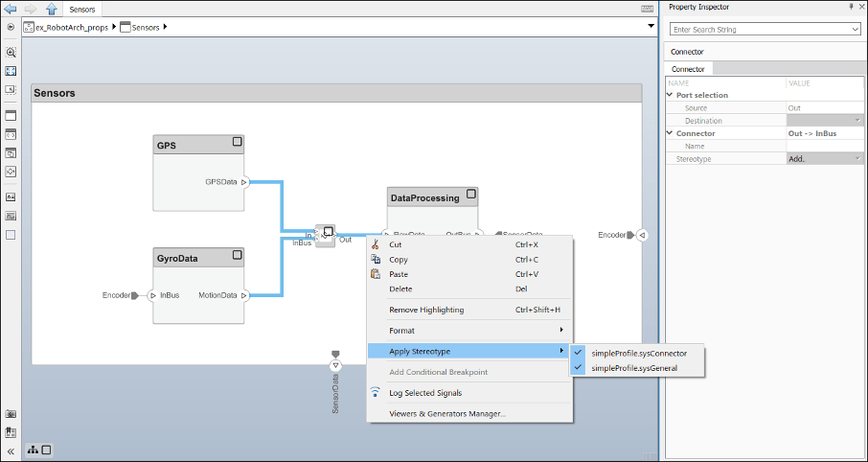Select the GyroData component title
868x462 pixels.
click(177, 259)
